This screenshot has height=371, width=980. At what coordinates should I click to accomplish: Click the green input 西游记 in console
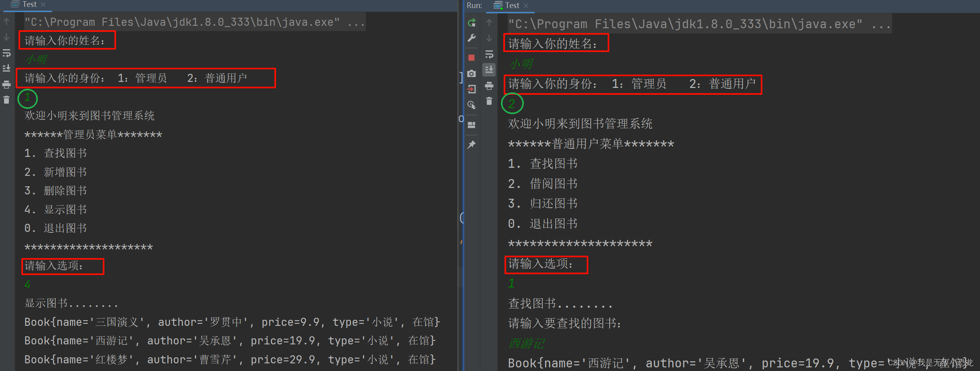526,343
